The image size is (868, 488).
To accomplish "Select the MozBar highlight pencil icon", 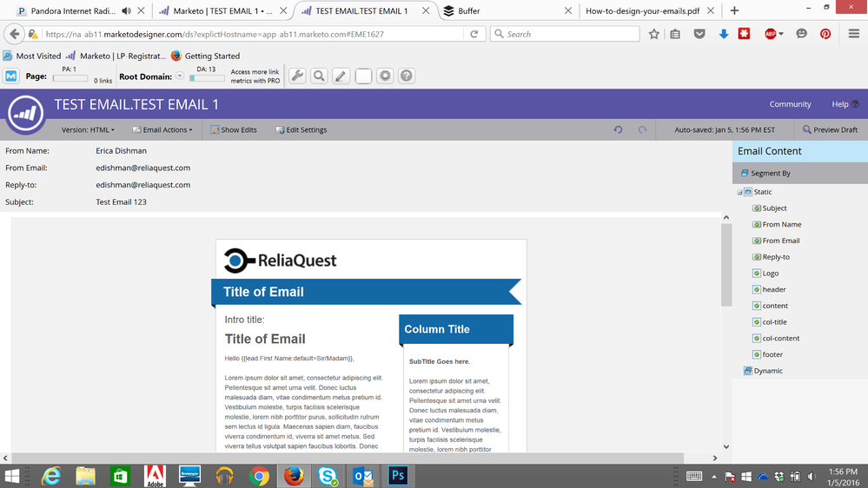I will point(341,76).
